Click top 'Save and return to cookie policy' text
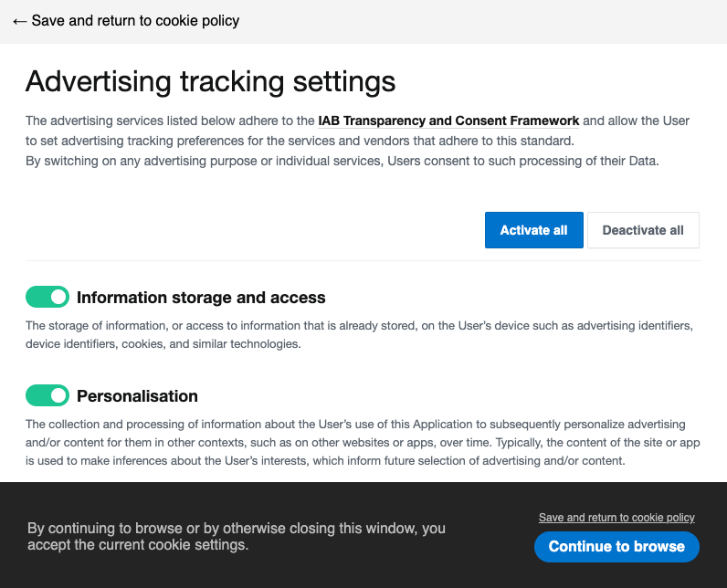 click(135, 21)
